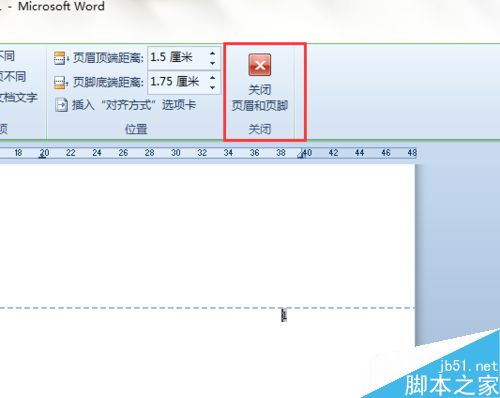500x398 pixels.
Task: Click the header top distance icon
Action: pyautogui.click(x=60, y=58)
